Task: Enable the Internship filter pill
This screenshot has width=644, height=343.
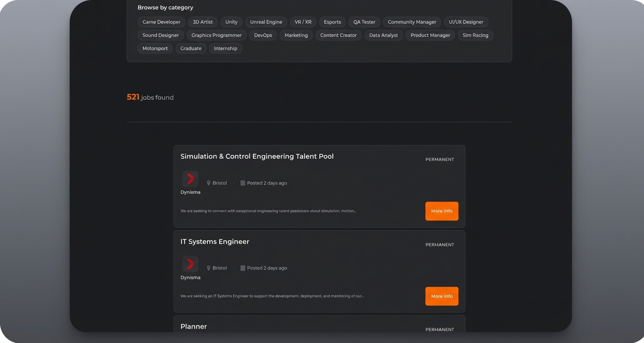Action: pos(225,48)
